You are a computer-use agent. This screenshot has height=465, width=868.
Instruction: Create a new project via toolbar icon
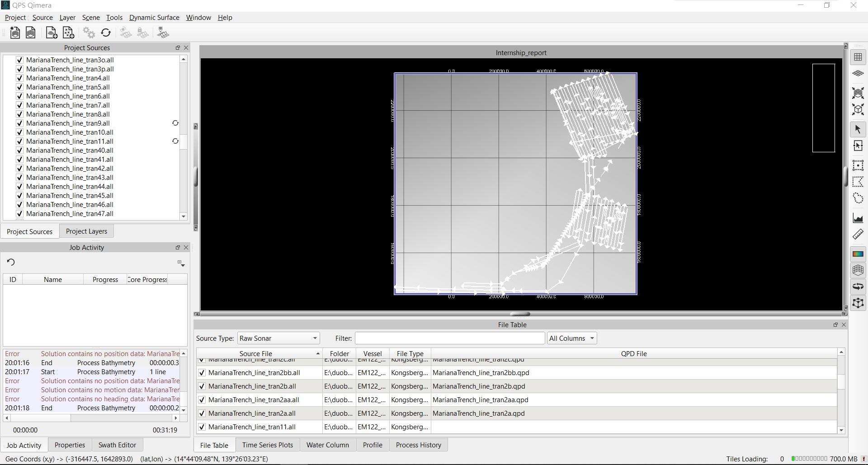pyautogui.click(x=15, y=33)
